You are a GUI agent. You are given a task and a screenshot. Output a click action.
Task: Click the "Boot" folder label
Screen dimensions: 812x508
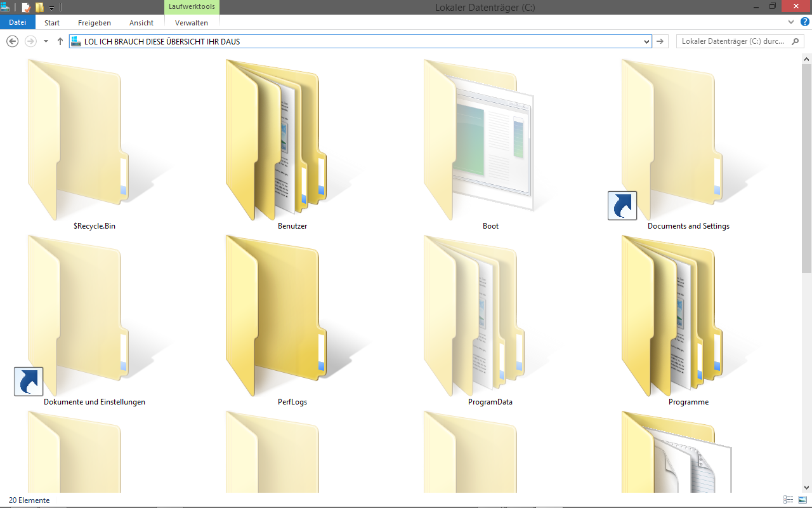click(490, 226)
